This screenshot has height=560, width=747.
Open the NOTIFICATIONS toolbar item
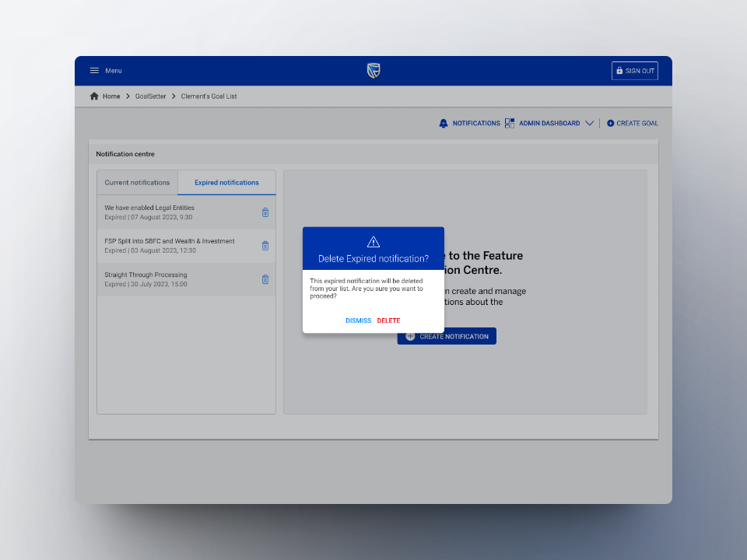[x=476, y=124]
